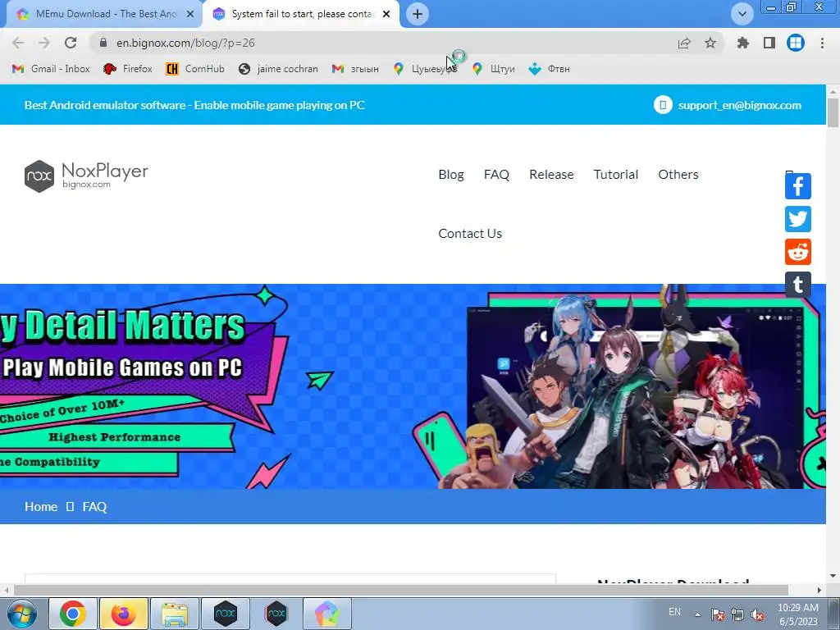This screenshot has width=840, height=630.
Task: Share page on Facebook
Action: pyautogui.click(x=797, y=186)
